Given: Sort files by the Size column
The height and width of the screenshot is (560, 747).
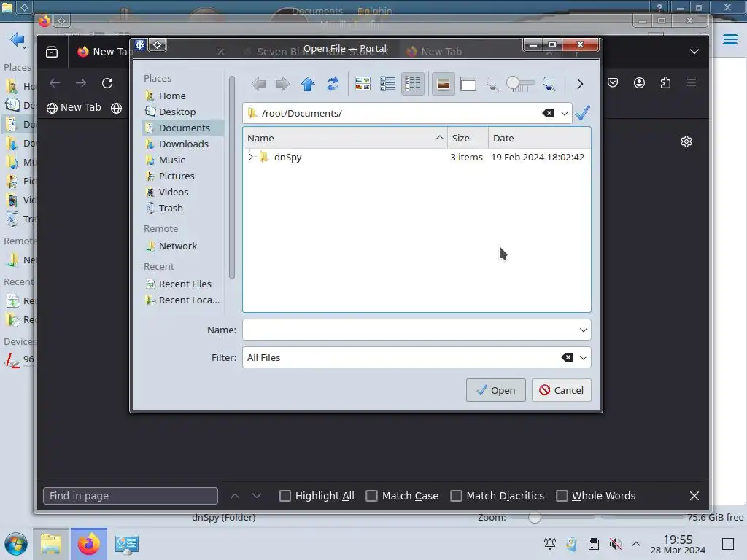Looking at the screenshot, I should (468, 138).
